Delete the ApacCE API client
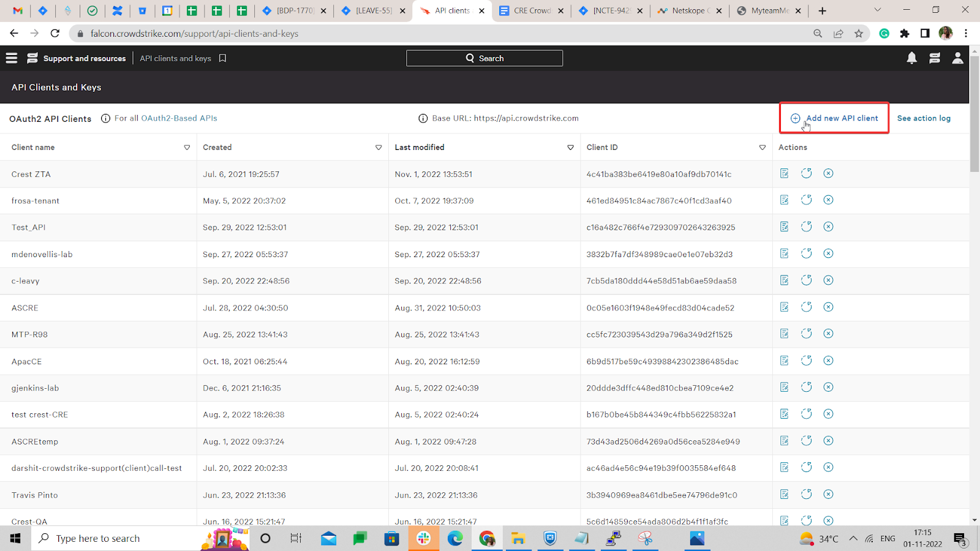 point(829,361)
